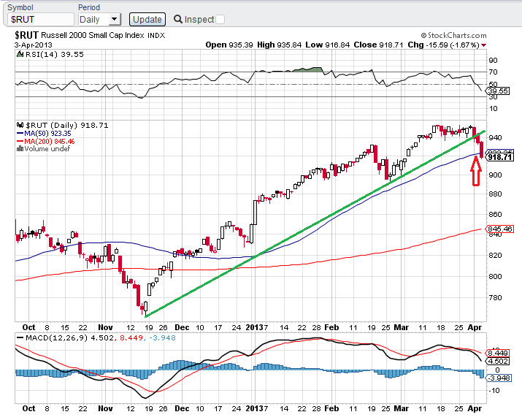Click the 4.502 MACD value tag
522x420 pixels.
tap(498, 361)
